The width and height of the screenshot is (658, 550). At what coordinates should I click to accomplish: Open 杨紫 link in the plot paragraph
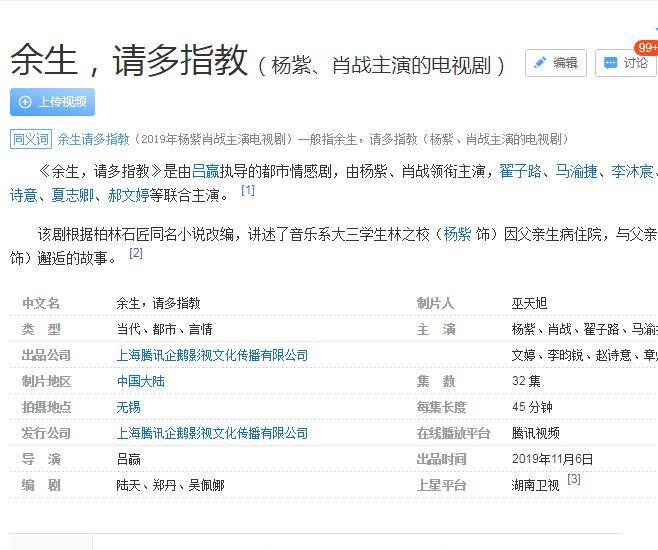[456, 235]
